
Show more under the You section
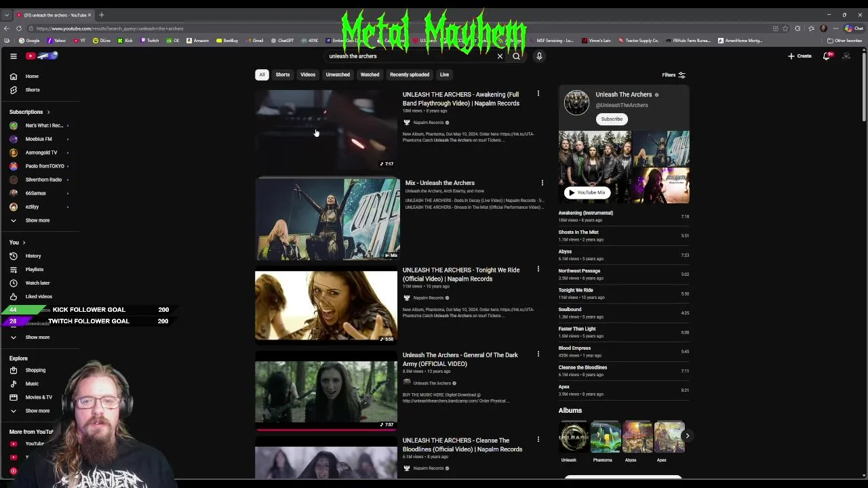coord(37,337)
